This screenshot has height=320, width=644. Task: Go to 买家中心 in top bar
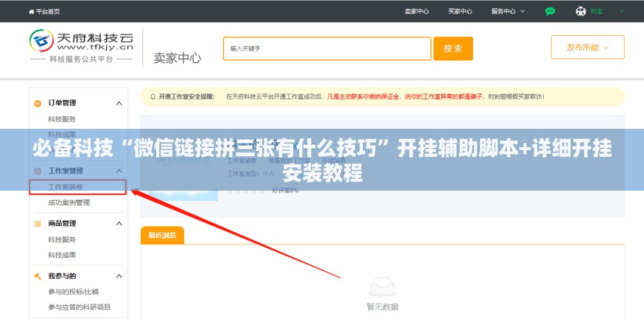click(x=460, y=11)
